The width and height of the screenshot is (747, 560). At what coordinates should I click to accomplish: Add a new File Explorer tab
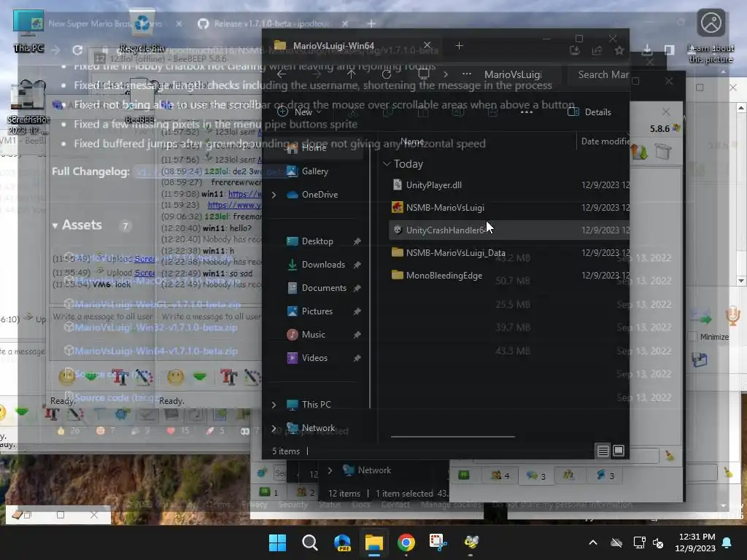[x=459, y=46]
